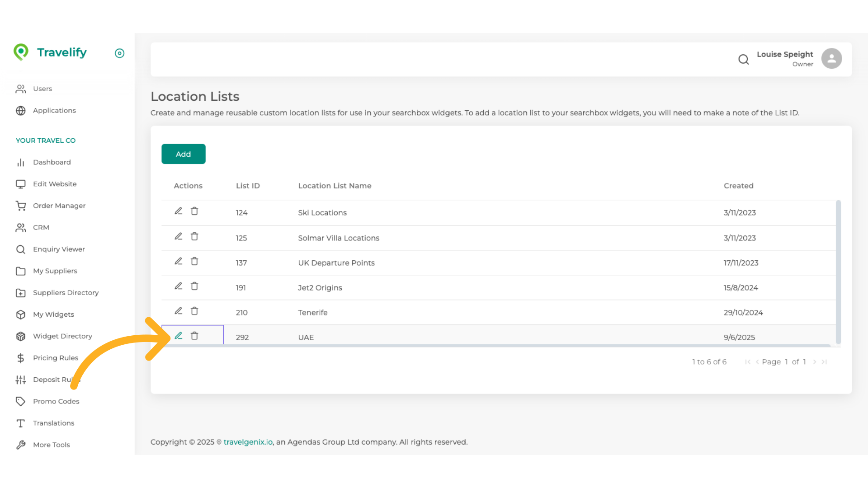
Task: Select the Order Manager cart icon
Action: pos(21,206)
